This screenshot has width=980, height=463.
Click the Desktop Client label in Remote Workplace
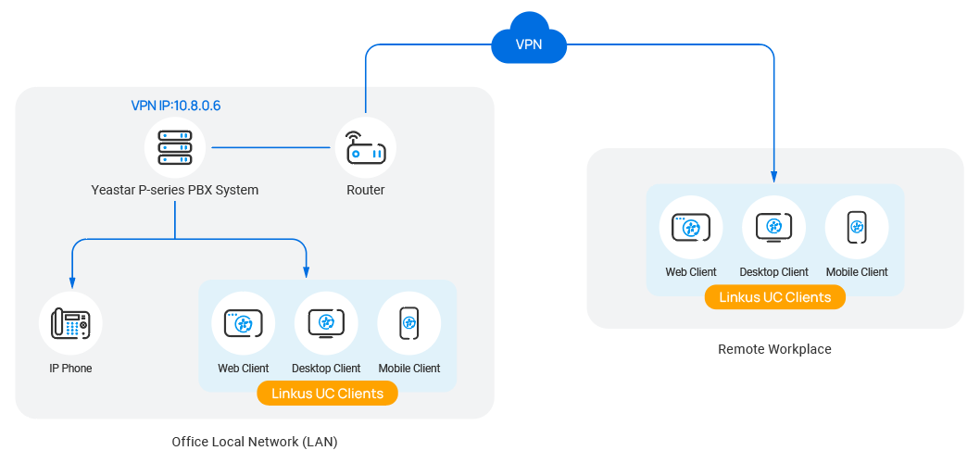tap(773, 272)
